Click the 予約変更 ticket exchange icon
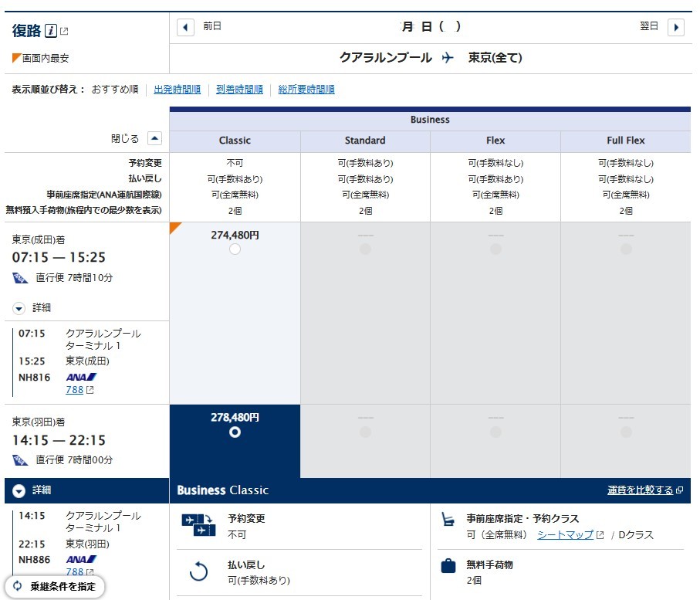Screen dimensions: 700x600 198,525
